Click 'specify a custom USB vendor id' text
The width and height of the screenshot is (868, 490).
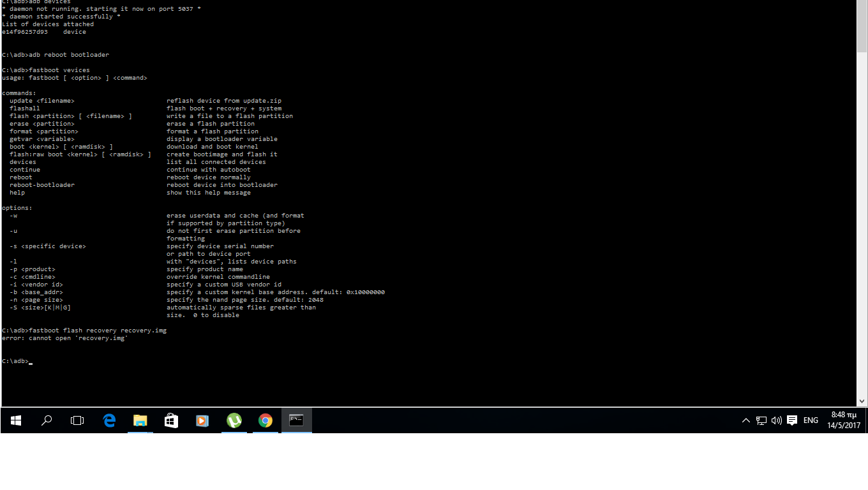tap(224, 285)
